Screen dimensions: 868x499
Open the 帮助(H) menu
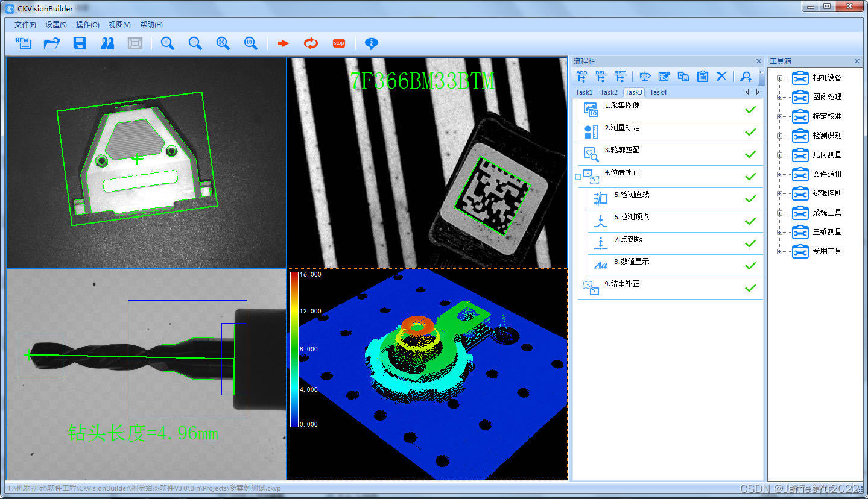[151, 25]
